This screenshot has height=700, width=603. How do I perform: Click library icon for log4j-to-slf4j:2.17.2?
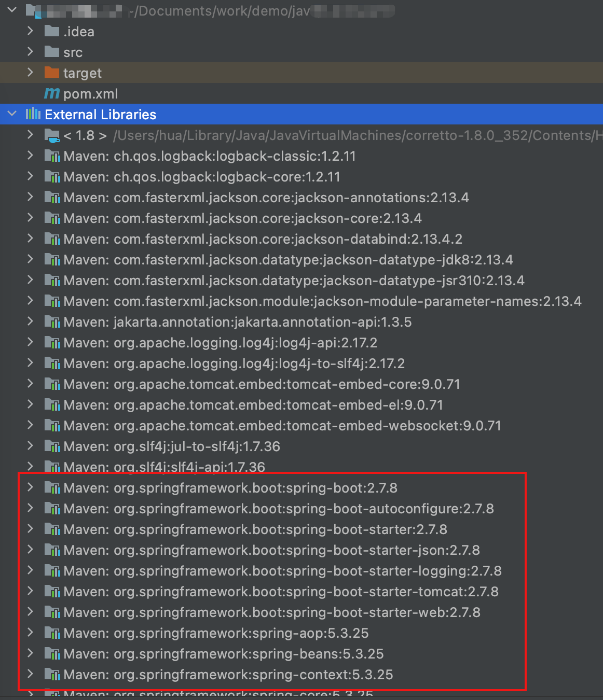point(52,363)
